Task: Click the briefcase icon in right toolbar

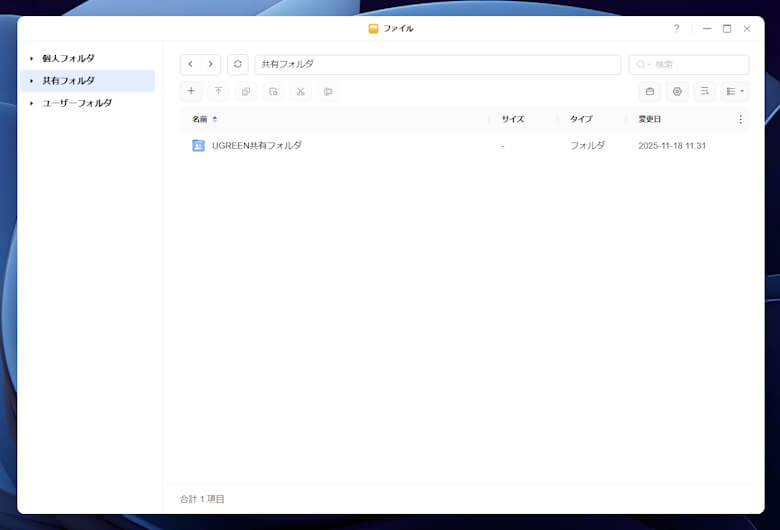Action: tap(650, 91)
